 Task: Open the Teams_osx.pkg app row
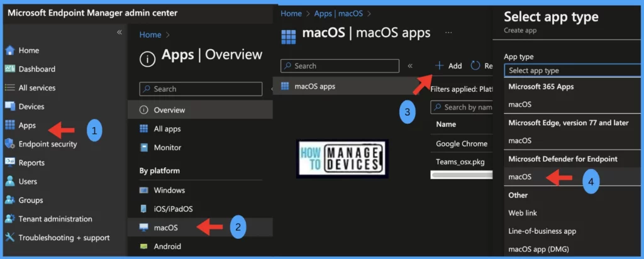click(462, 162)
